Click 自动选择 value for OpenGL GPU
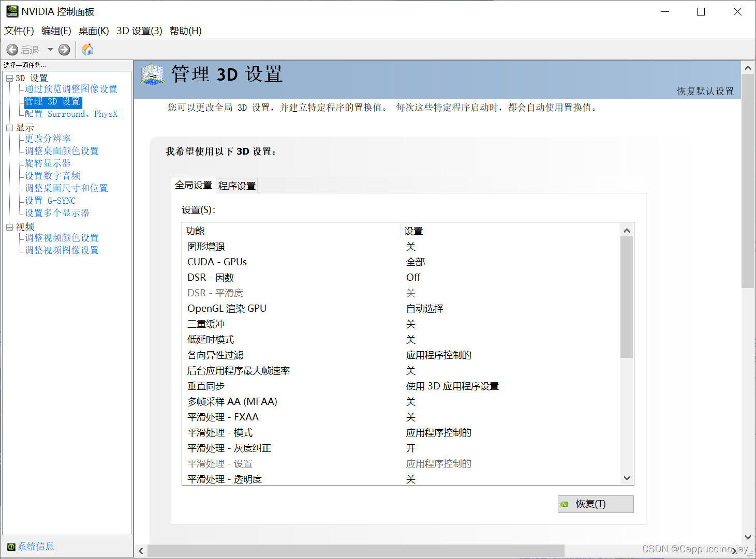Image resolution: width=756 pixels, height=559 pixels. [x=425, y=309]
